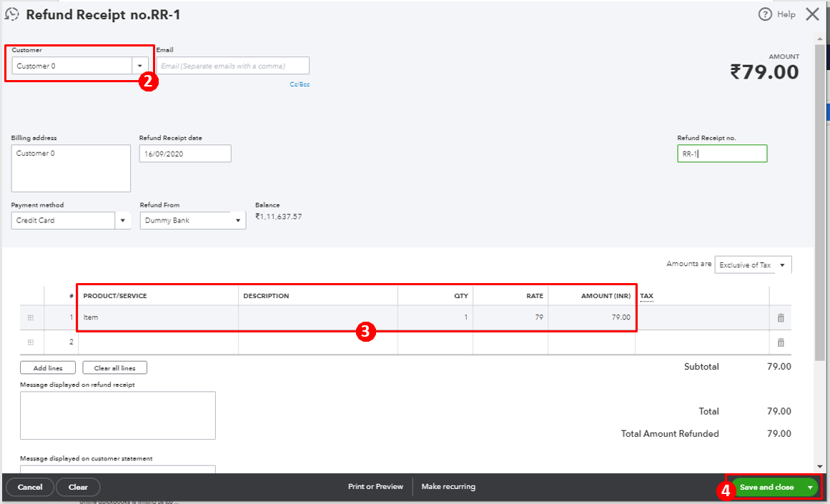
Task: Select the Item product cell in line 1
Action: (158, 317)
